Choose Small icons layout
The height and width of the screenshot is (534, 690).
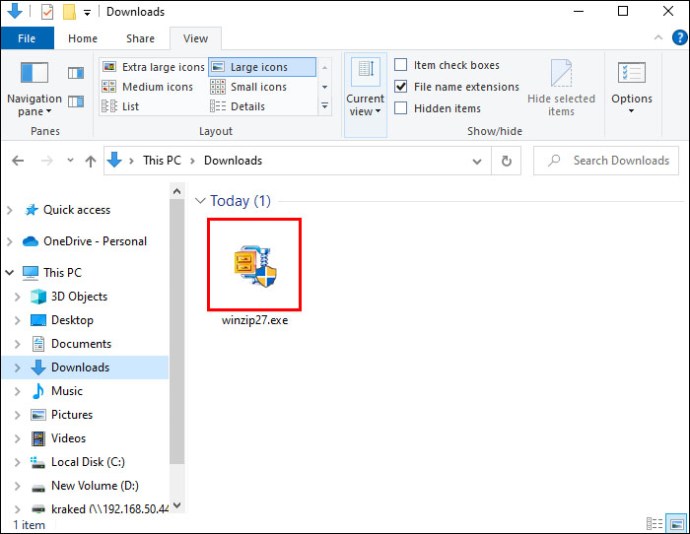pos(249,87)
